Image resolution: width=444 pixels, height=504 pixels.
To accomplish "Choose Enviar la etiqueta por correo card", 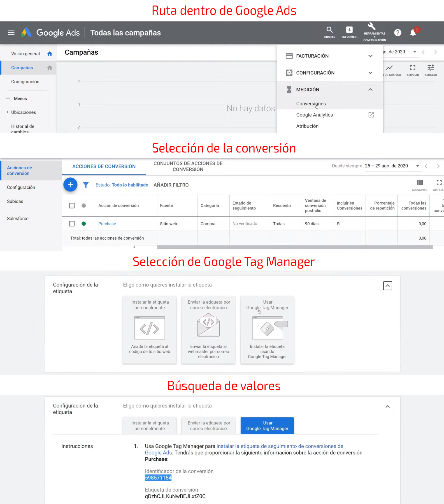I will pyautogui.click(x=208, y=330).
